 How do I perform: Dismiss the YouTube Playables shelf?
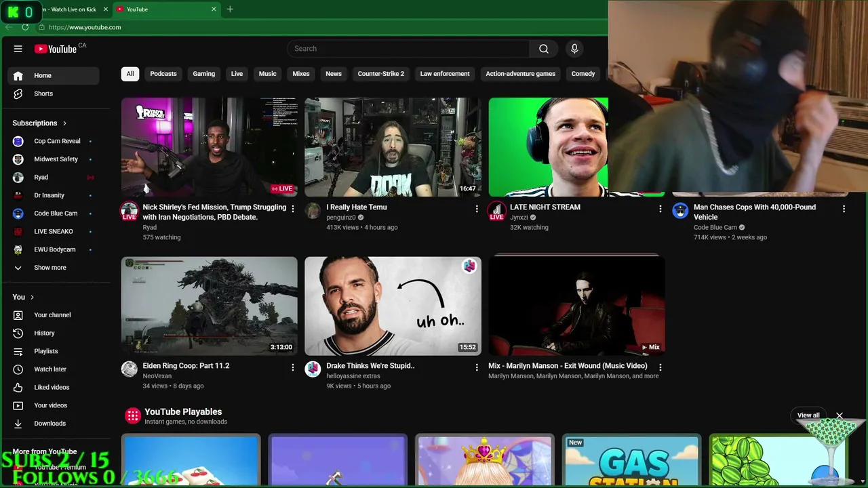click(840, 415)
